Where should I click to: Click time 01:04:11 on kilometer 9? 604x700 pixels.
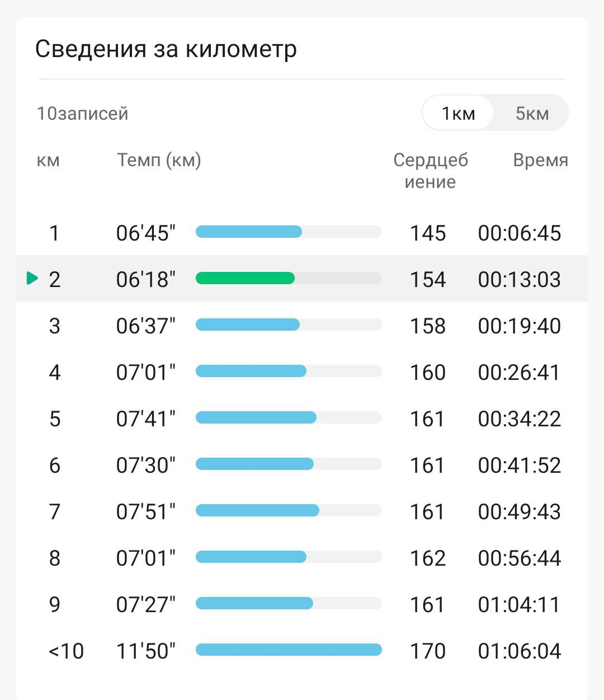point(519,604)
